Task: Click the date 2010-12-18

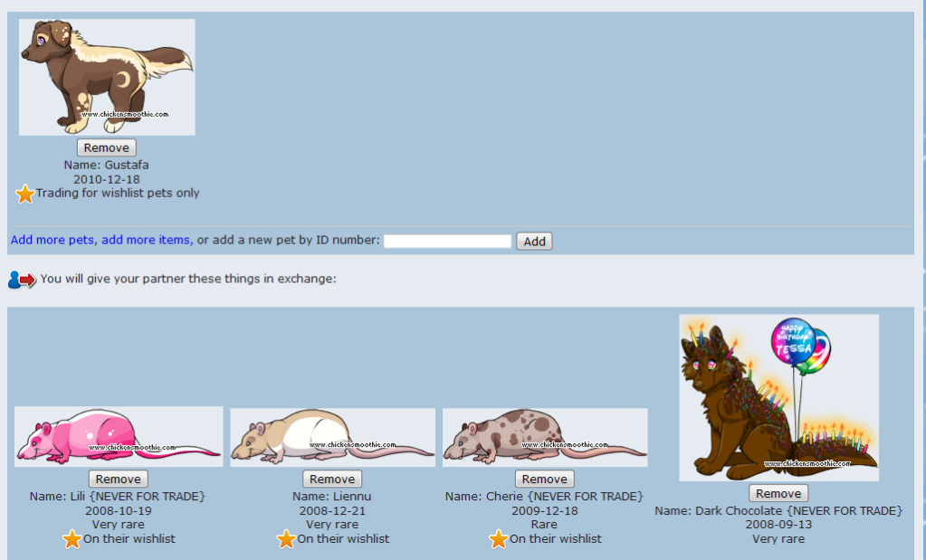Action: (x=106, y=179)
